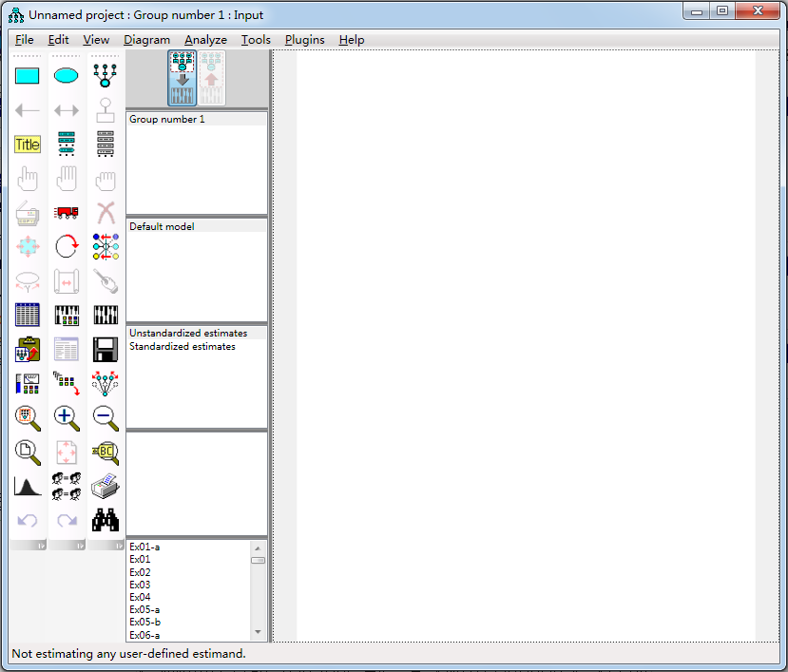
Task: Open the Analyze menu
Action: click(x=205, y=40)
